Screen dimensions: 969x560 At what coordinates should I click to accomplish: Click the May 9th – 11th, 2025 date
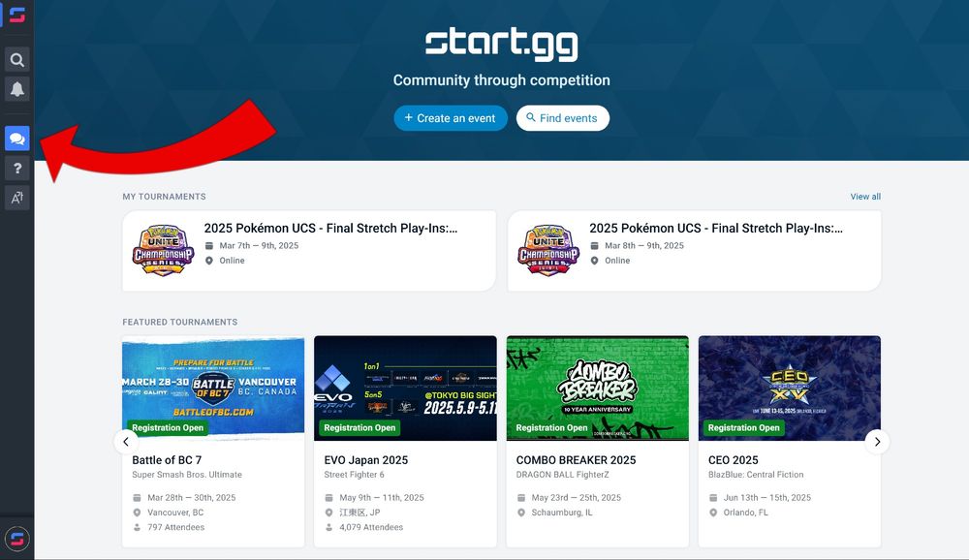click(381, 498)
